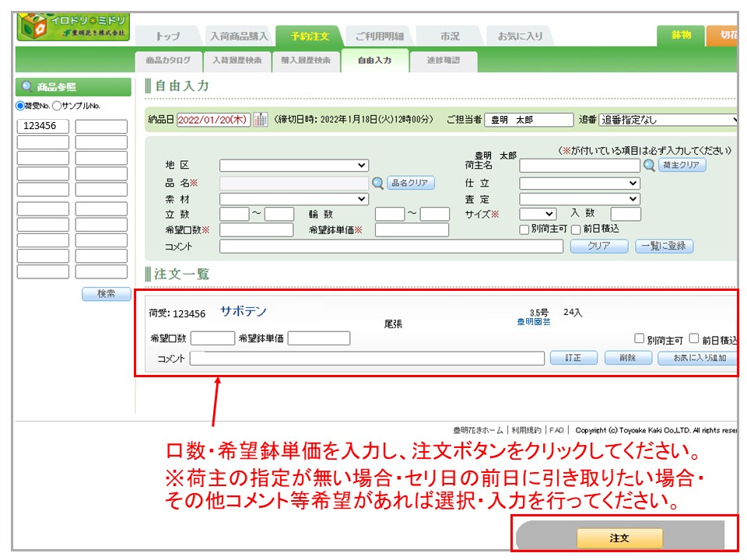The image size is (747, 560).
Task: Open the 商品カタログ sub-tab
Action: pos(167,60)
